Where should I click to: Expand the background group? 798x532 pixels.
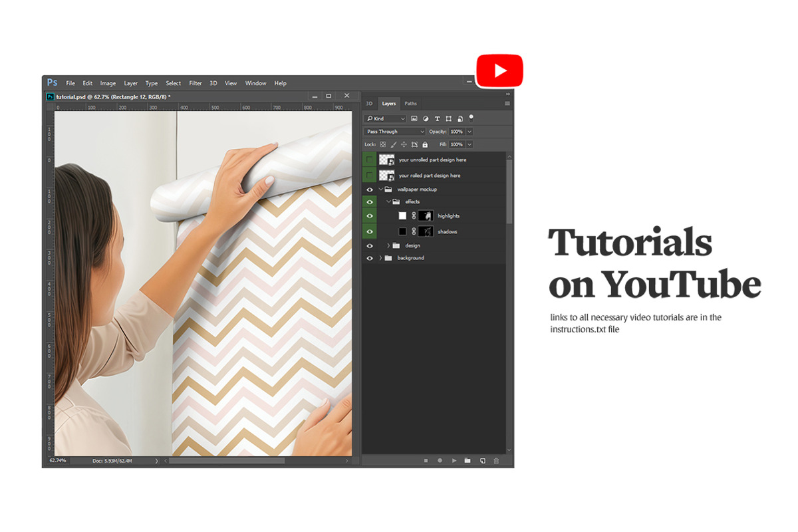pos(380,257)
